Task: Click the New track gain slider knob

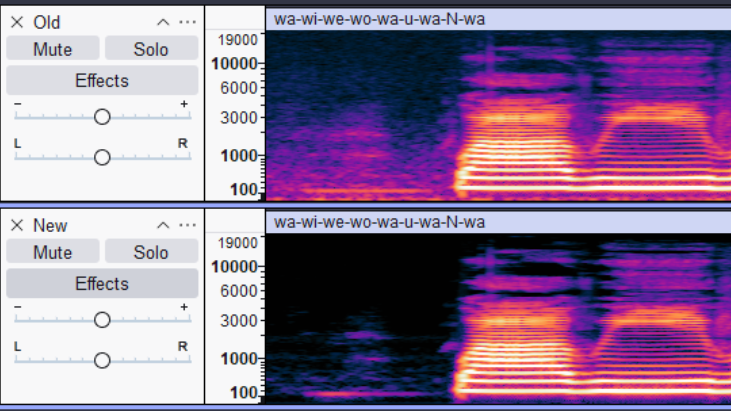Action: 102,320
